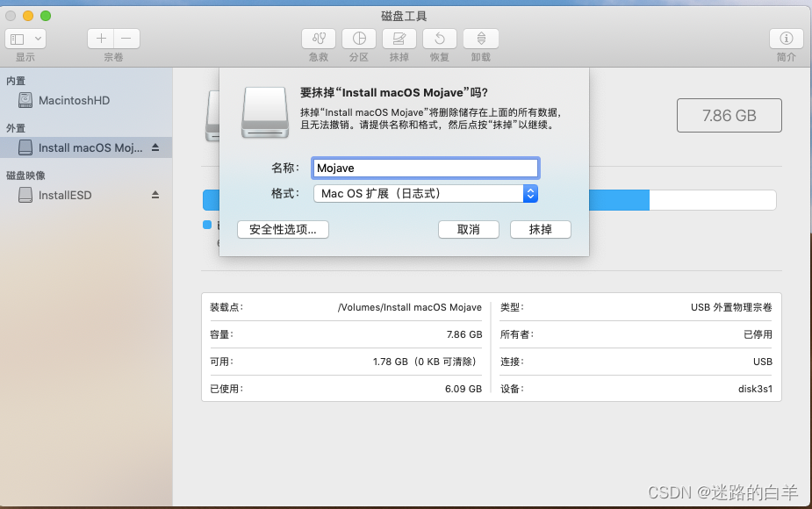812x509 pixels.
Task: Click the yellow minimize window button
Action: pyautogui.click(x=28, y=16)
